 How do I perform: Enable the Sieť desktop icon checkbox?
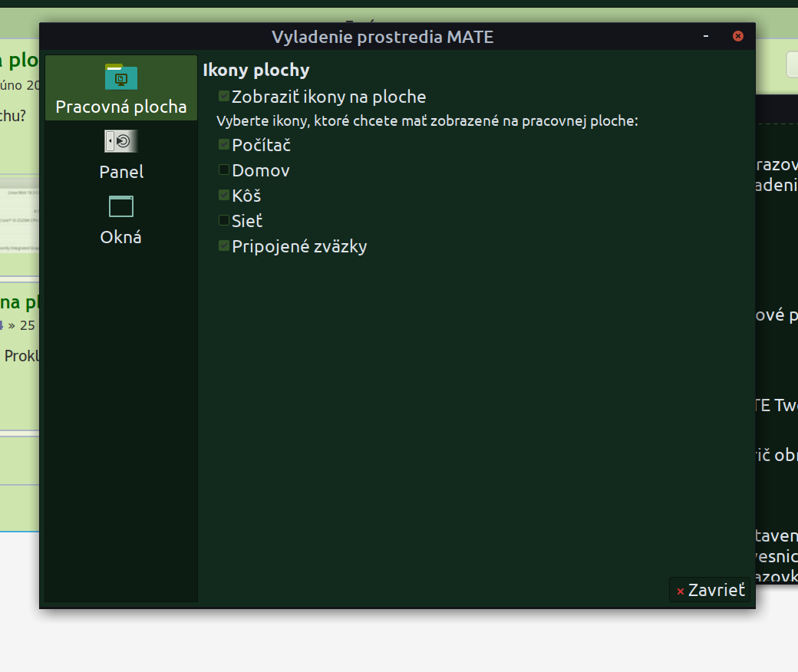pyautogui.click(x=224, y=221)
